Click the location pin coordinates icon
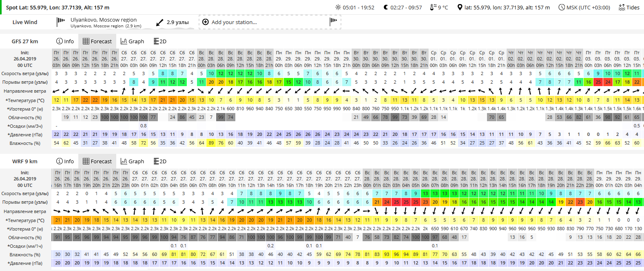The image size is (644, 271). [460, 7]
